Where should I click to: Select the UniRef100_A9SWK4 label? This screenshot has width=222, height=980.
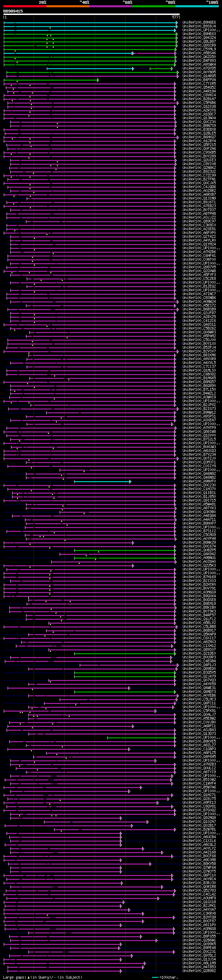pyautogui.click(x=199, y=64)
